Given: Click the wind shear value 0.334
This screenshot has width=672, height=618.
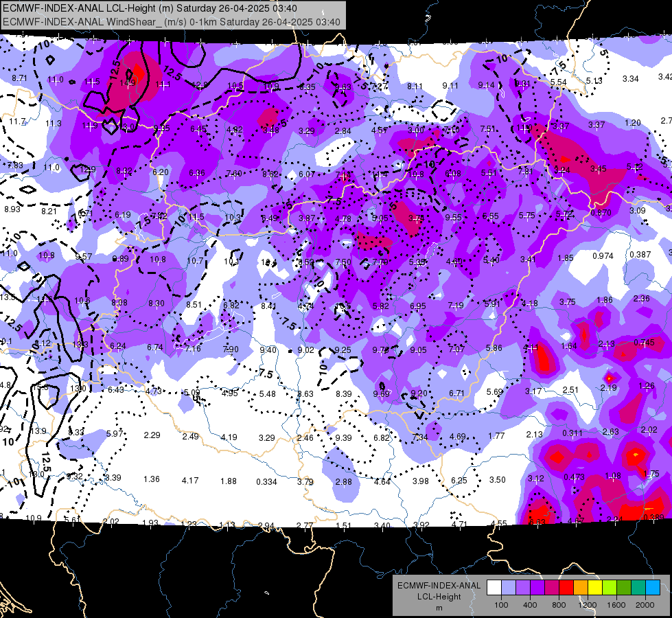Looking at the screenshot, I should (x=266, y=482).
